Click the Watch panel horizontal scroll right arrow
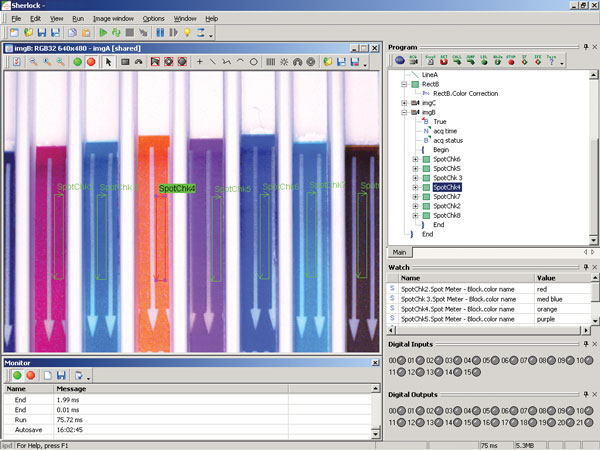The image size is (600, 450). [x=586, y=330]
